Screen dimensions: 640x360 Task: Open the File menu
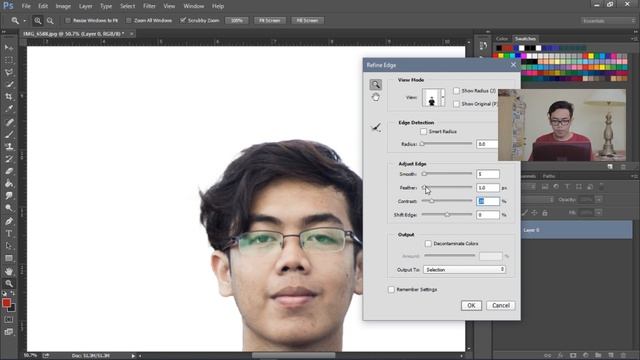point(26,6)
